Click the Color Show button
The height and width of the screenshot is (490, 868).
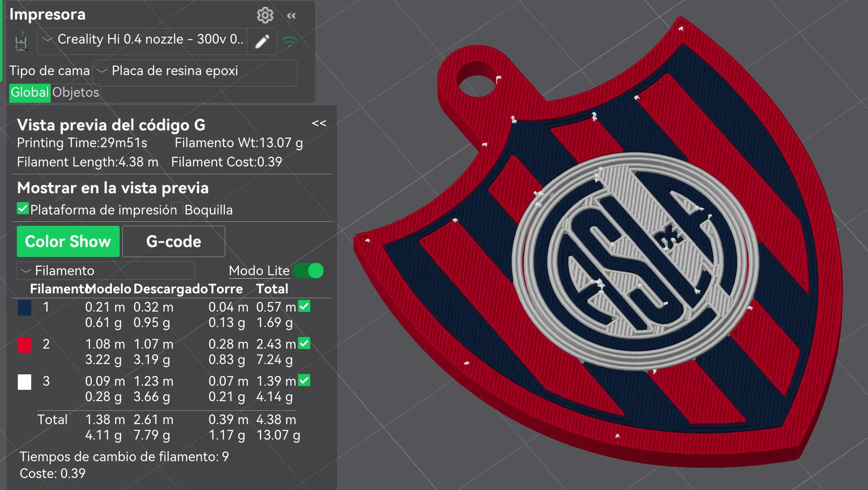click(x=68, y=242)
